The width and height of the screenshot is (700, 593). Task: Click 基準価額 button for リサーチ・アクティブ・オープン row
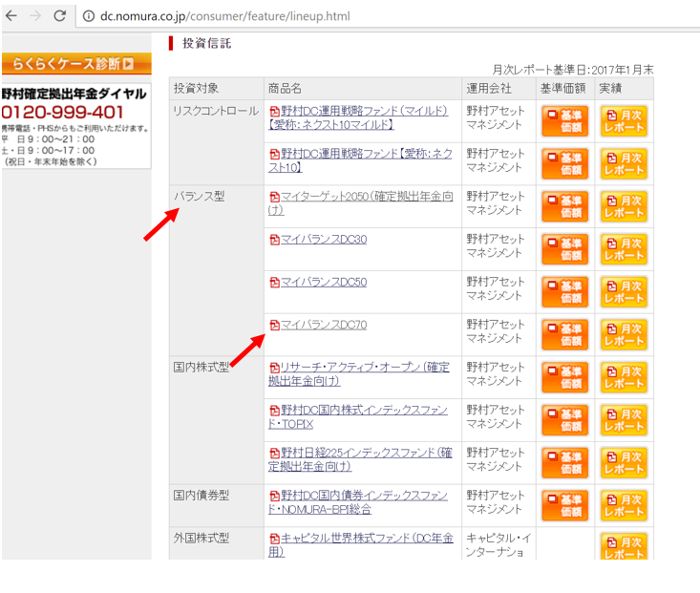click(x=565, y=378)
